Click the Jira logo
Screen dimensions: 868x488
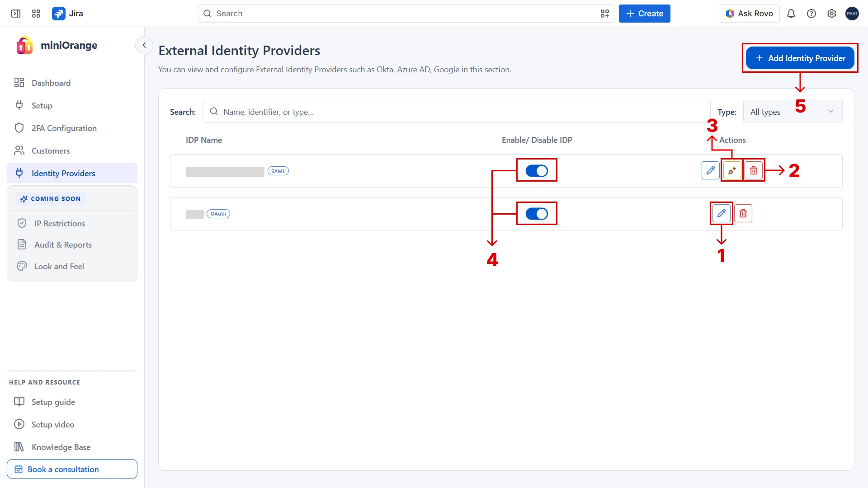click(67, 14)
